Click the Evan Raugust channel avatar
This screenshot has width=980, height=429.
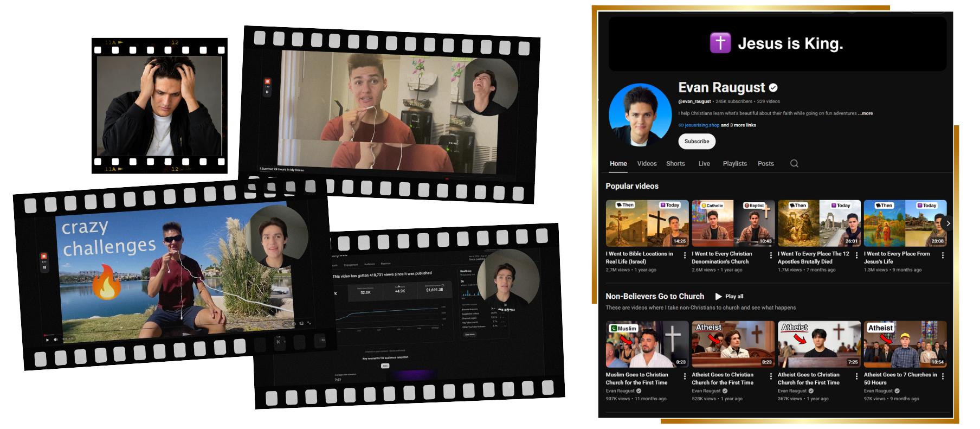point(640,115)
